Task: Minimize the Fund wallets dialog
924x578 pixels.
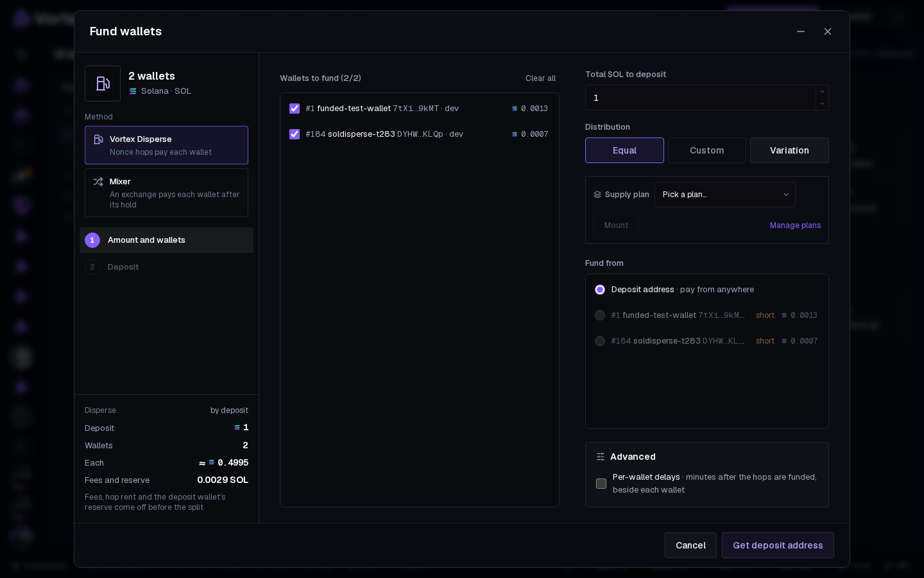Action: pyautogui.click(x=801, y=31)
